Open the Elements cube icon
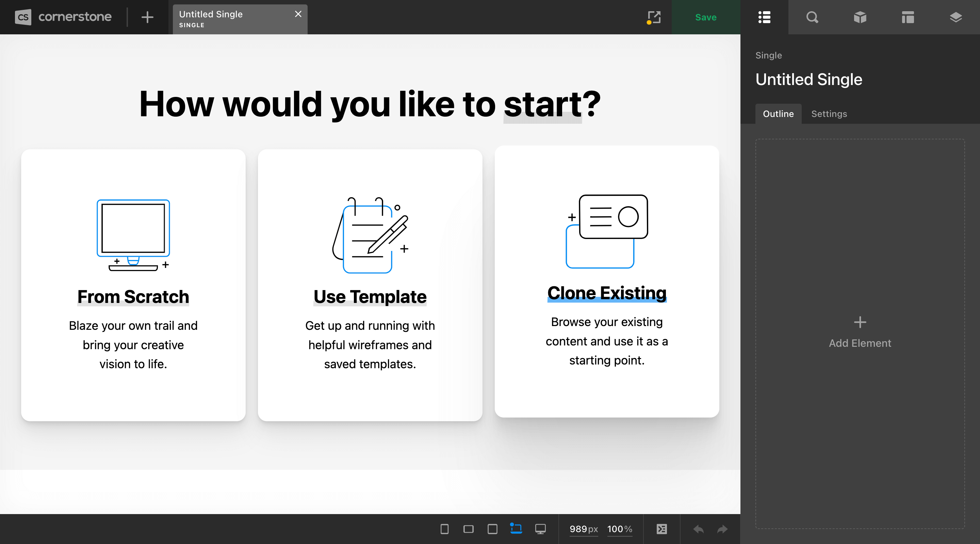This screenshot has width=980, height=544. tap(860, 17)
